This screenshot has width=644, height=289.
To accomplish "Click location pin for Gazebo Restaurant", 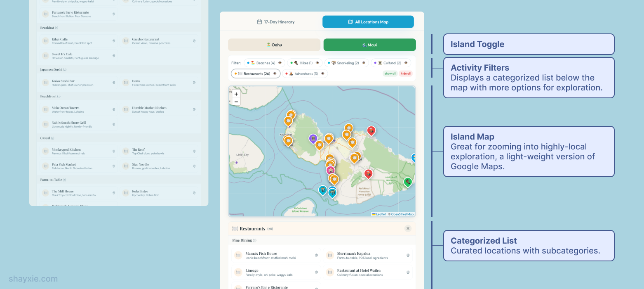I will pos(194,41).
